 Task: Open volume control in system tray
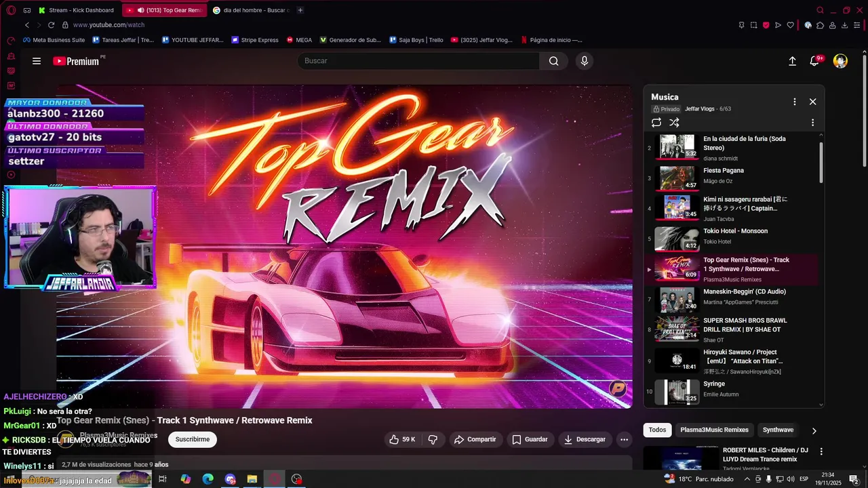[x=791, y=479]
